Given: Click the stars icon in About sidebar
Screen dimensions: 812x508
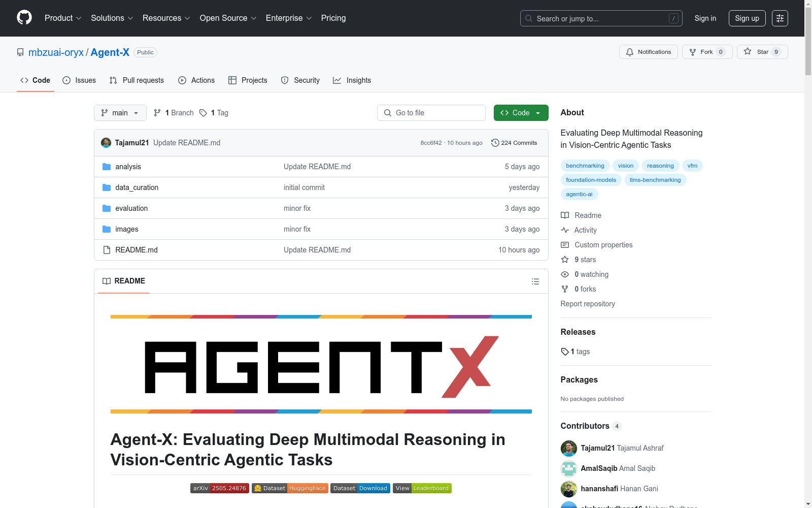Looking at the screenshot, I should tap(565, 260).
